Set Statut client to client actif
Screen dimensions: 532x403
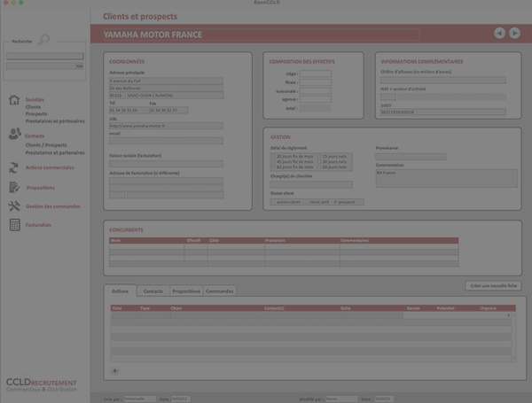click(x=319, y=202)
